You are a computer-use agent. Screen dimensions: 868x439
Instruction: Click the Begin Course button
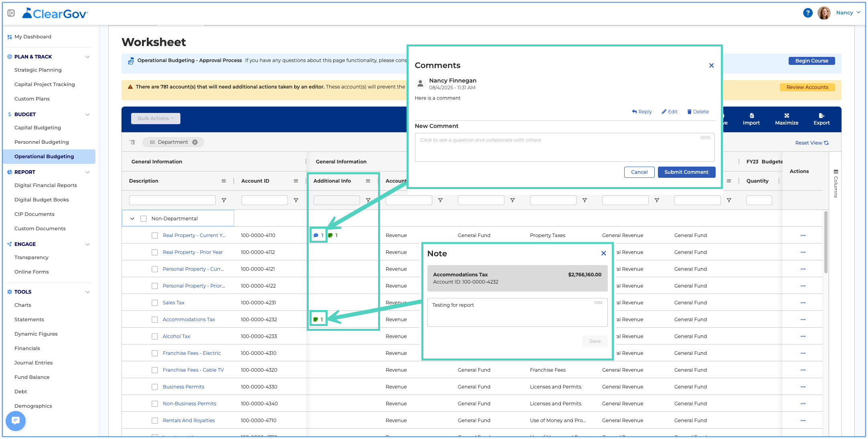click(811, 61)
